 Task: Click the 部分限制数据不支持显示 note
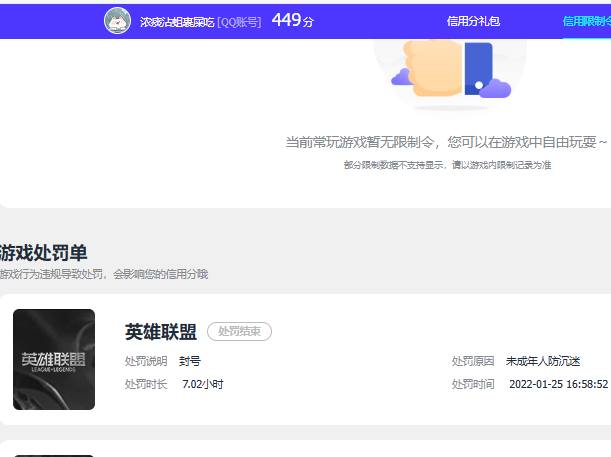click(x=447, y=165)
